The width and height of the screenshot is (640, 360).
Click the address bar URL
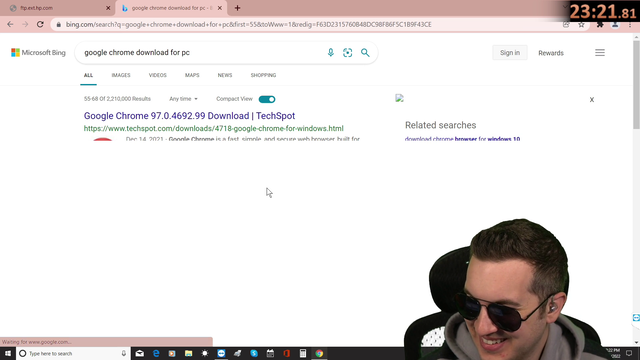249,24
